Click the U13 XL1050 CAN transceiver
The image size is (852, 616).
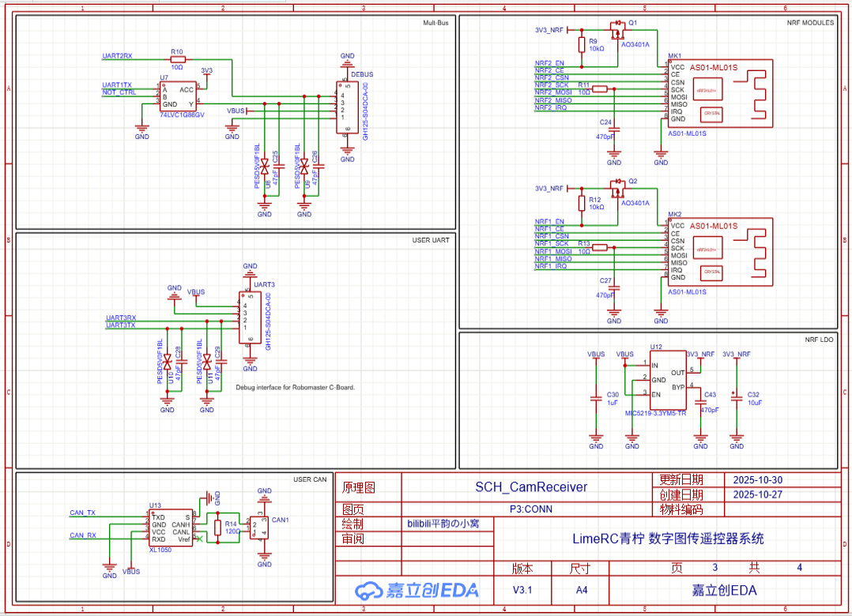(171, 528)
